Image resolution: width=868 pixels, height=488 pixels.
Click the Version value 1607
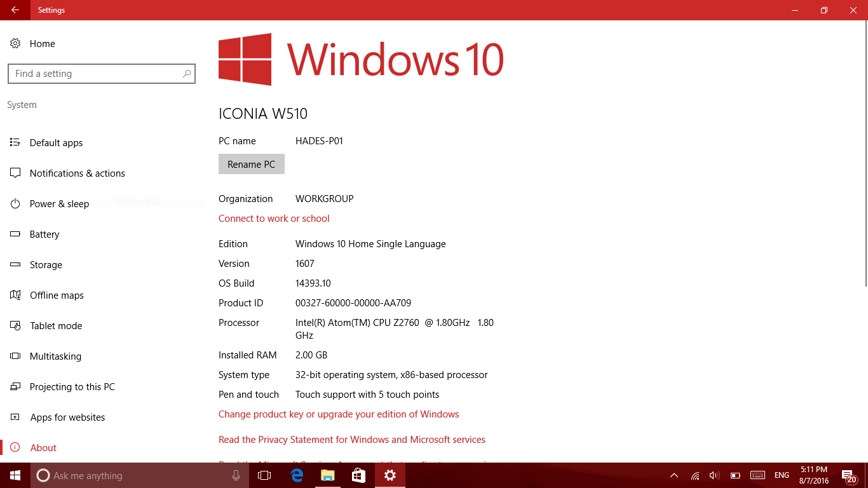[305, 264]
